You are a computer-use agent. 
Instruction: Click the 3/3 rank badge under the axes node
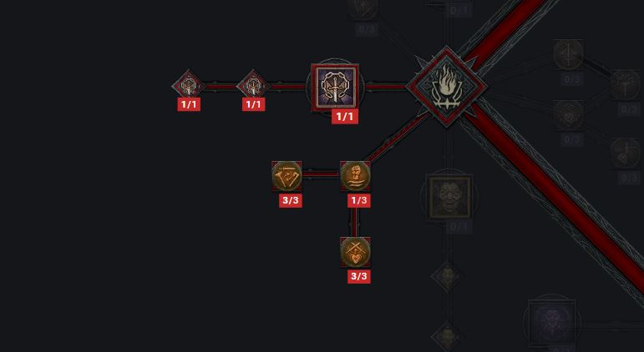point(291,201)
